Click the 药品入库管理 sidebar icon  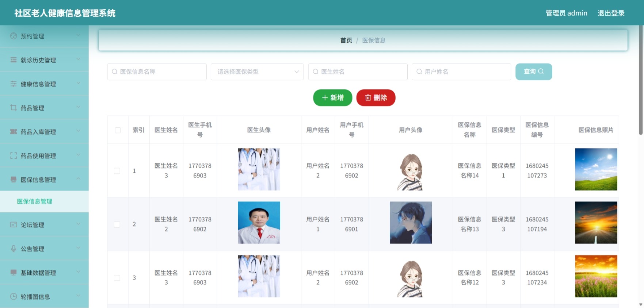click(x=14, y=131)
